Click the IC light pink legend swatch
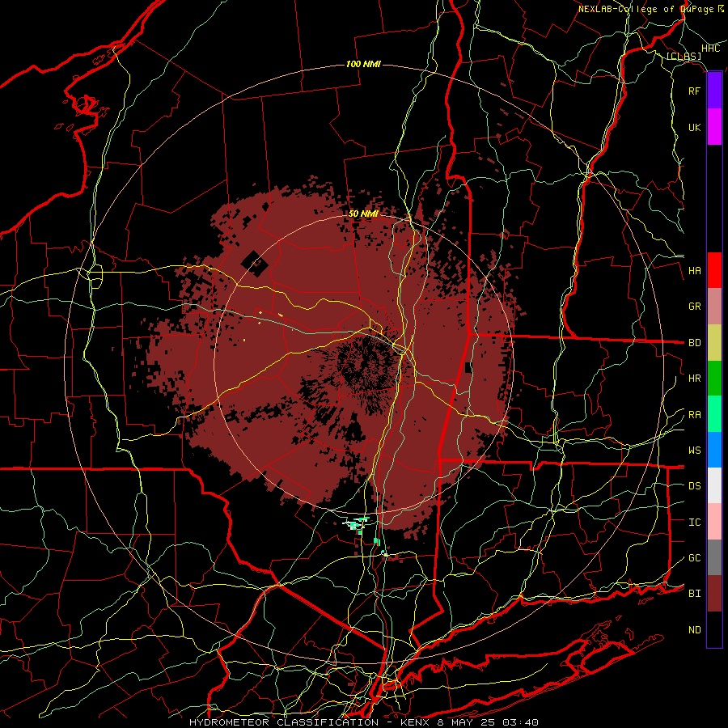The width and height of the screenshot is (728, 728). [x=714, y=522]
